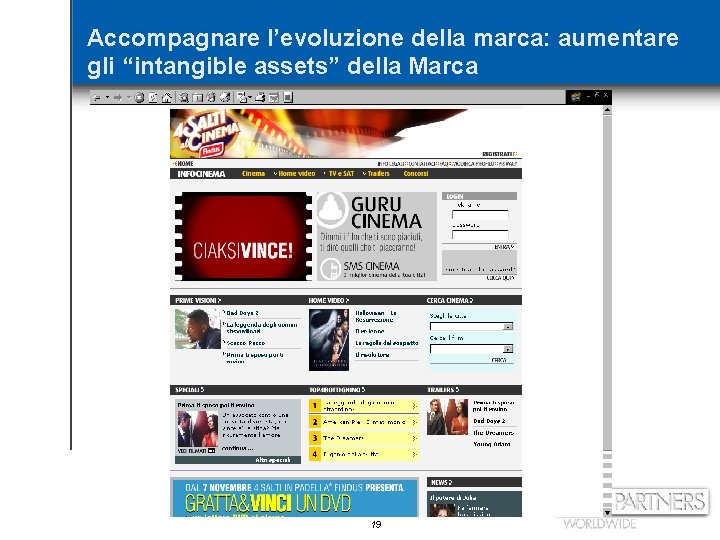This screenshot has height=540, width=720.
Task: Open the number 1 top botteghino entry
Action: (364, 406)
